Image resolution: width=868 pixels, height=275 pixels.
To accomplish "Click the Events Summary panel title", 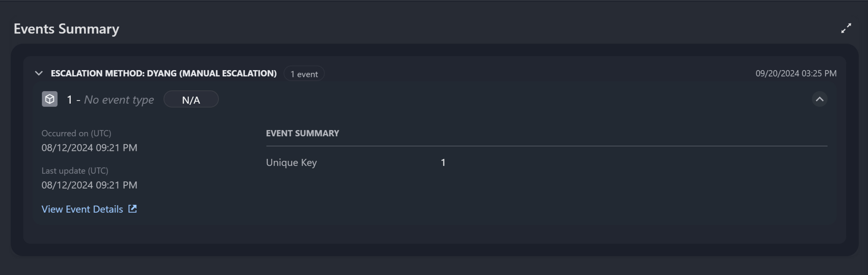I will click(x=67, y=29).
